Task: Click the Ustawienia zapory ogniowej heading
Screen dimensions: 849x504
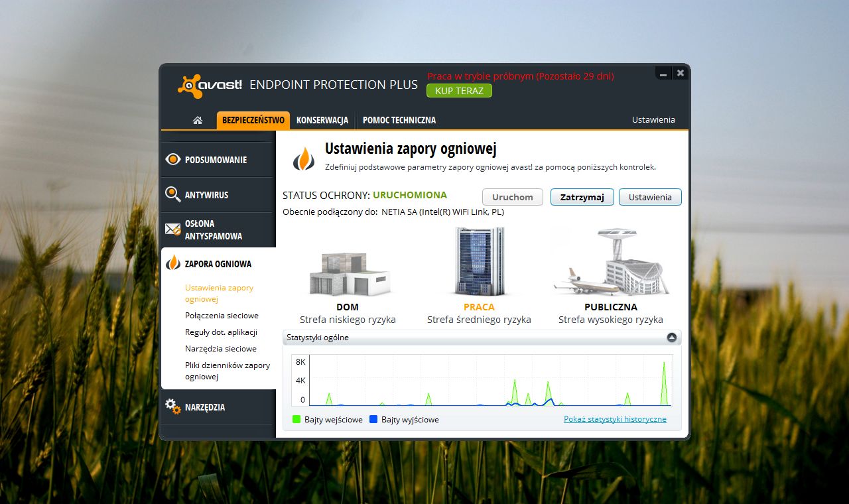Action: pyautogui.click(x=411, y=149)
